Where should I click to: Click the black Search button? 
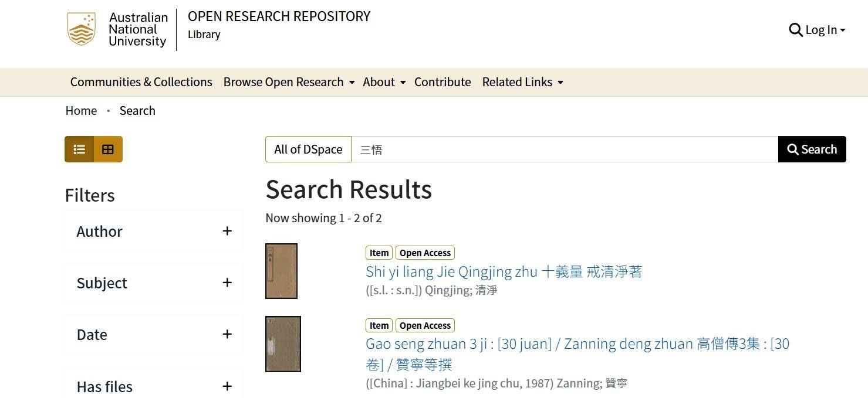pos(812,149)
